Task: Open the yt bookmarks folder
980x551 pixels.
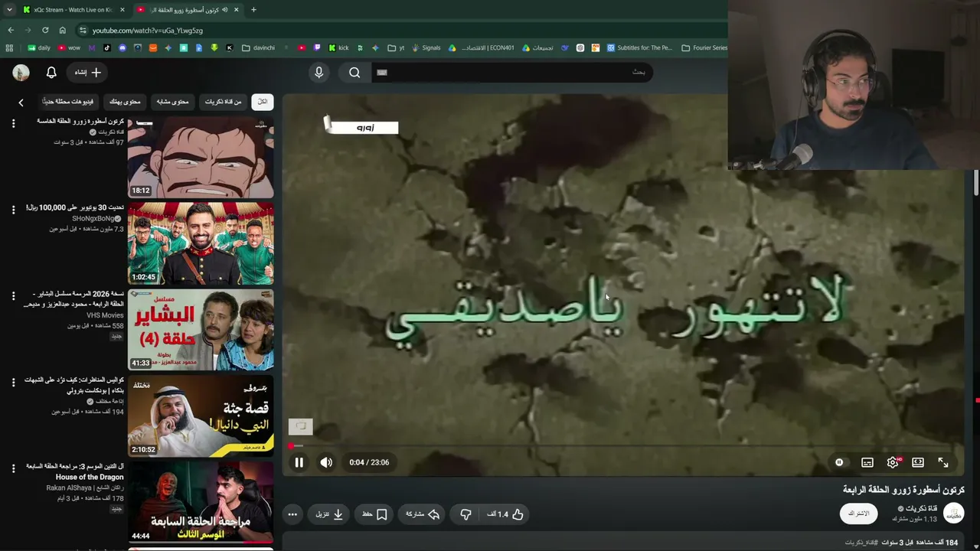Action: pos(396,47)
